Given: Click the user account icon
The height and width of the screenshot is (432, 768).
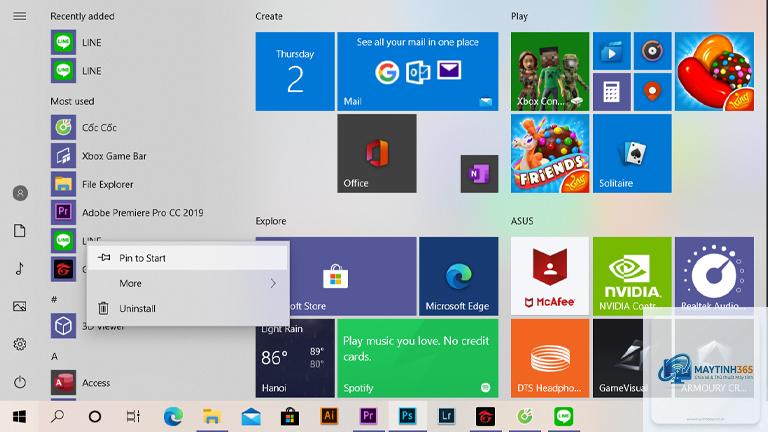Looking at the screenshot, I should 20,193.
